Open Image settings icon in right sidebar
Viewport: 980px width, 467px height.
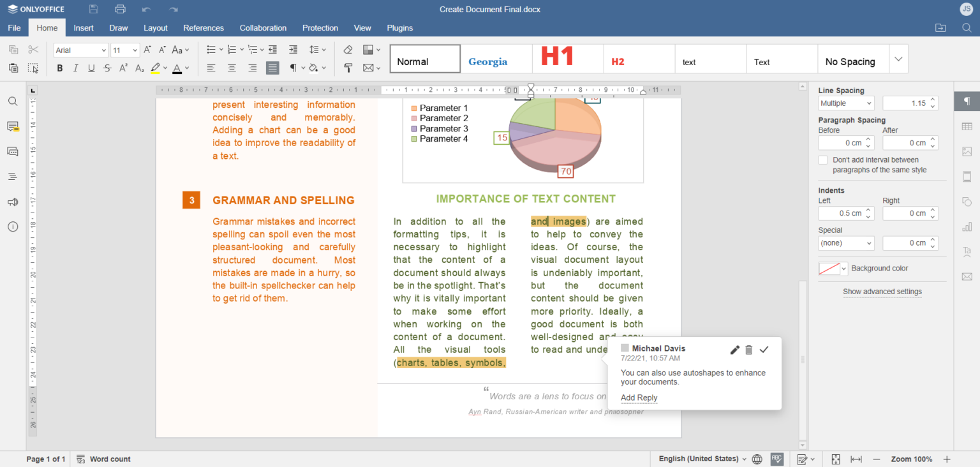tap(967, 151)
